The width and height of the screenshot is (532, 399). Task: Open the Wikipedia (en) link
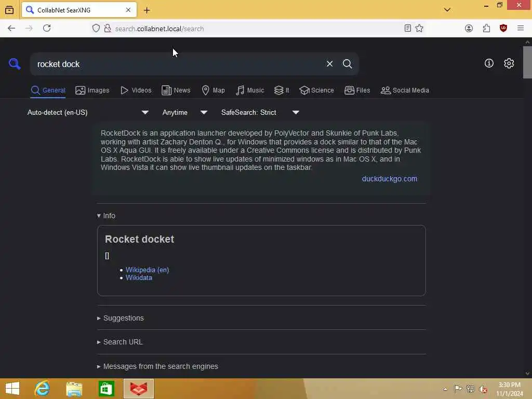coord(147,270)
